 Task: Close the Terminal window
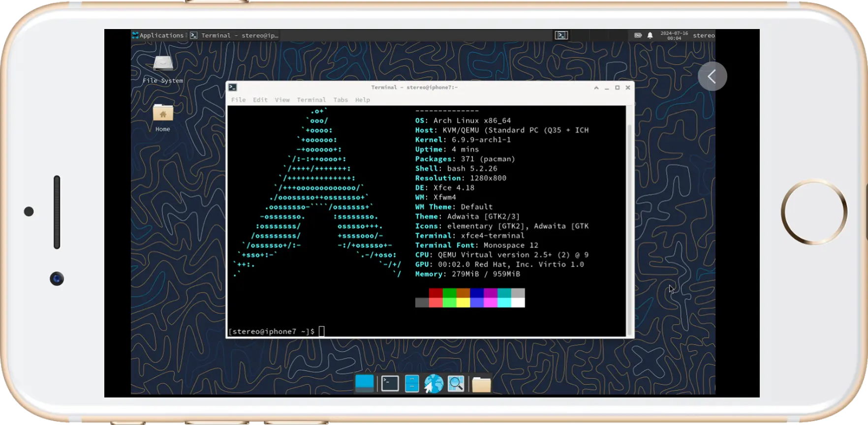point(628,88)
